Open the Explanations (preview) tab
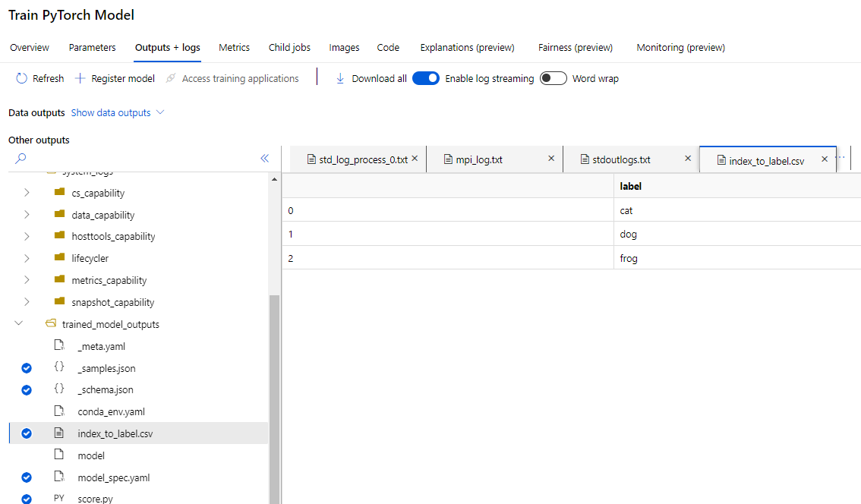Screen dimensions: 861x504 coord(467,47)
